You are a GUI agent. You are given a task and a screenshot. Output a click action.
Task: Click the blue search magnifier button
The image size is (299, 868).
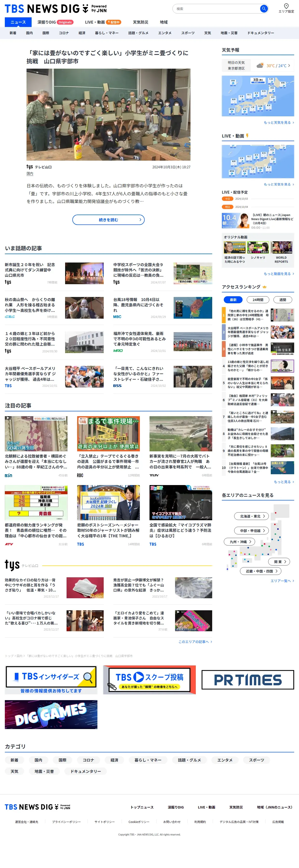tap(264, 8)
